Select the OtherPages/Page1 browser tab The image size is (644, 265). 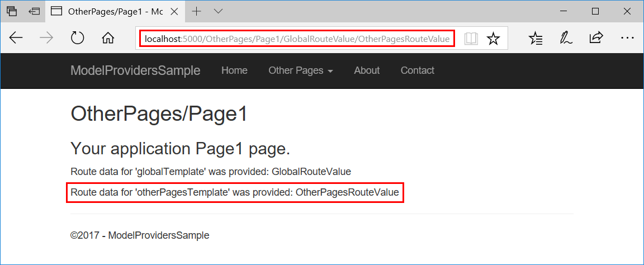click(x=115, y=12)
